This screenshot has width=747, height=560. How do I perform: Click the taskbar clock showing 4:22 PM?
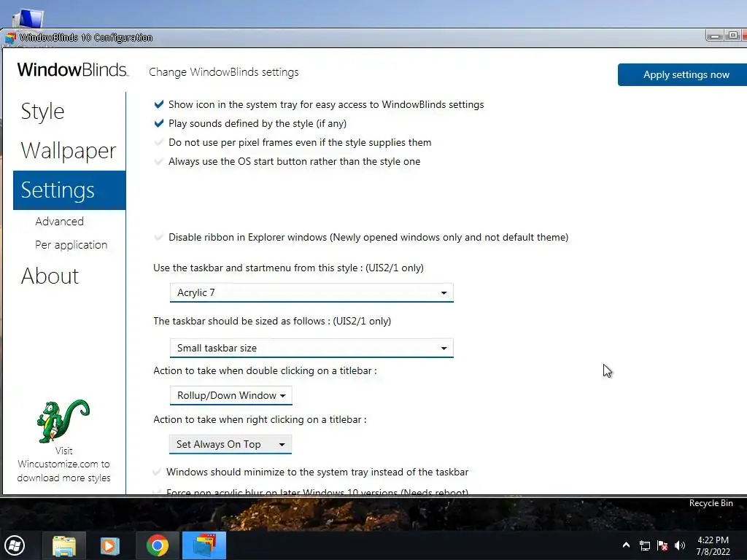(713, 545)
